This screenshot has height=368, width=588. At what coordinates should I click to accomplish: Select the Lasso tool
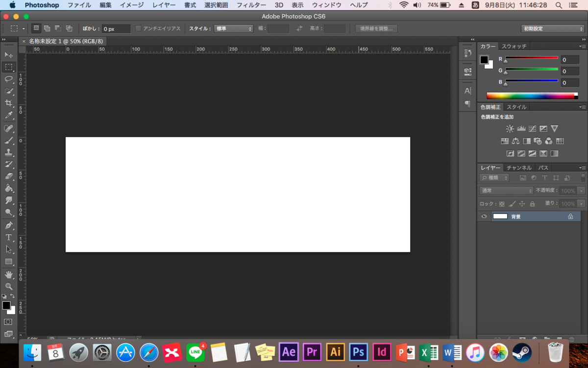point(9,79)
